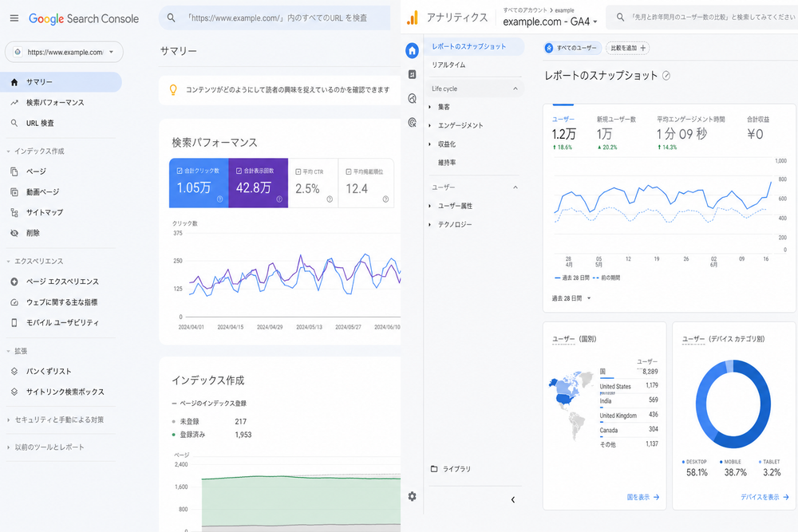The width and height of the screenshot is (798, 532).
Task: Open the 過去 28 日間 date range dropdown
Action: click(x=571, y=298)
